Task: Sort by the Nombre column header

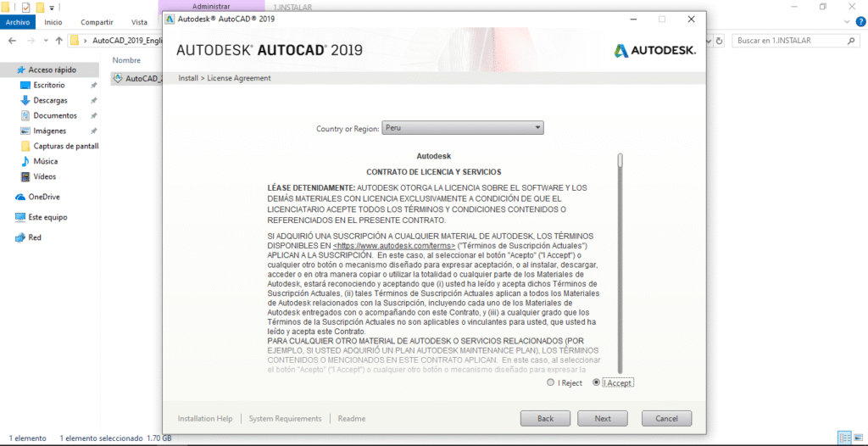Action: tap(127, 60)
